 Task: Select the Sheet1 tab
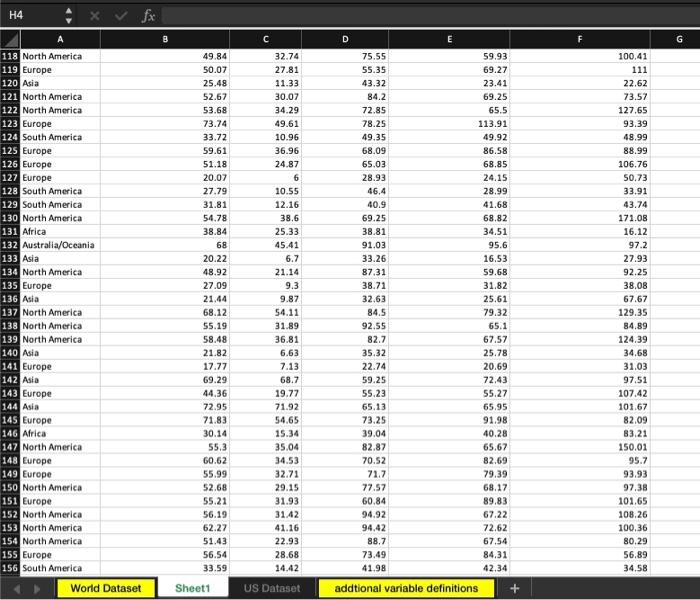(x=192, y=588)
